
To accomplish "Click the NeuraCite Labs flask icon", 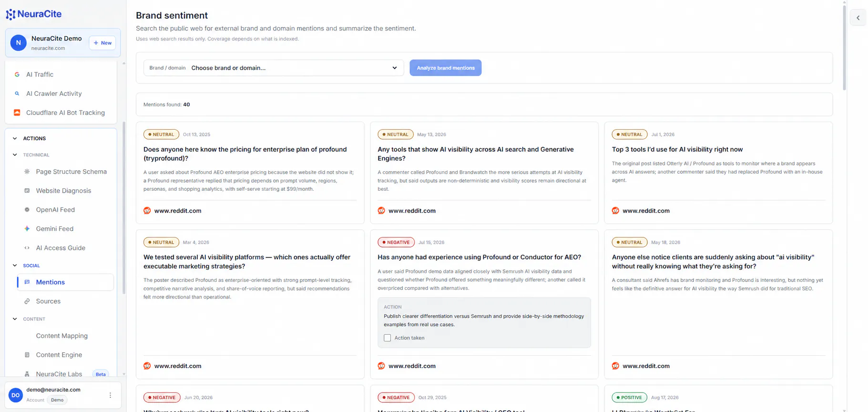I will [x=27, y=374].
